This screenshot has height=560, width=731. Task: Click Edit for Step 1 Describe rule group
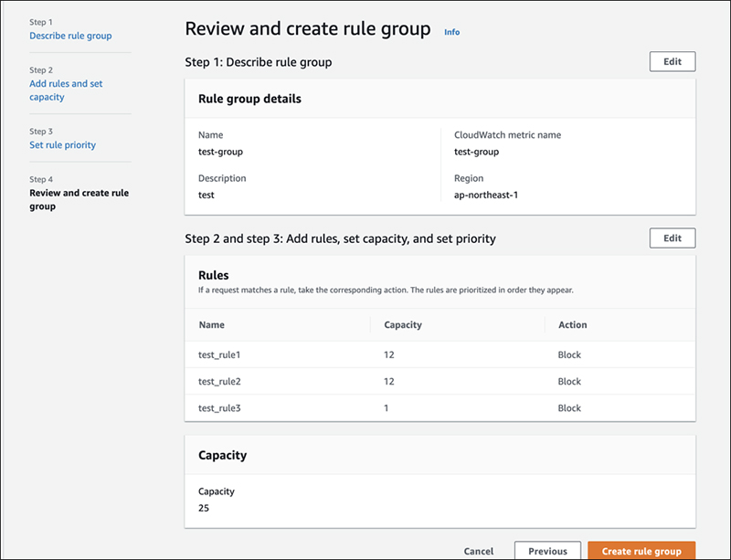pos(672,62)
